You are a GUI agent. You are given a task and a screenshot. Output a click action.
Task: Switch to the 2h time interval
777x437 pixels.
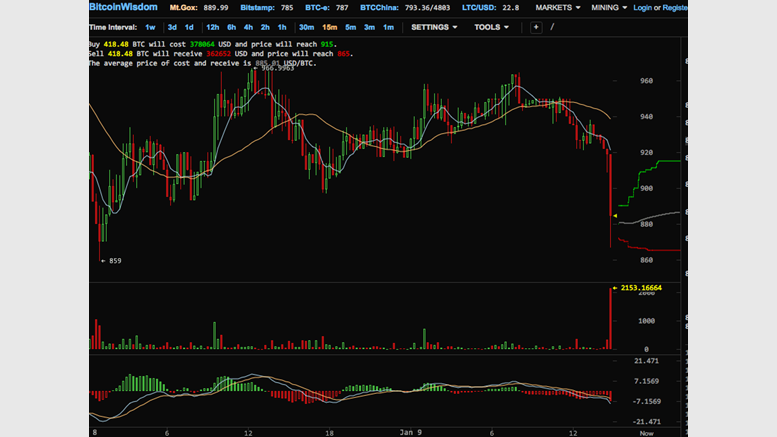(265, 27)
